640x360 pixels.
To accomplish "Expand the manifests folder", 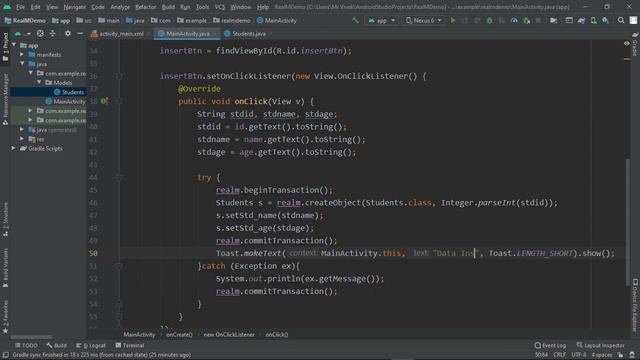I will coord(22,54).
